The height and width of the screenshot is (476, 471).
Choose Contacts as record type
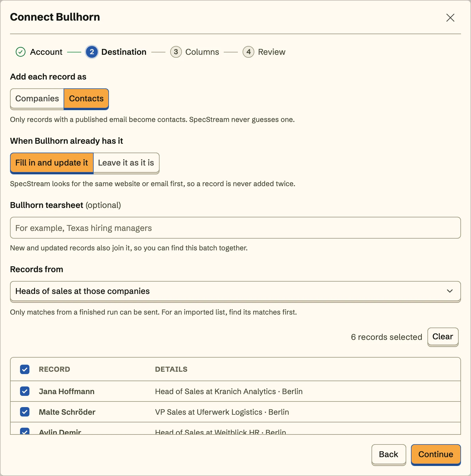pos(86,99)
